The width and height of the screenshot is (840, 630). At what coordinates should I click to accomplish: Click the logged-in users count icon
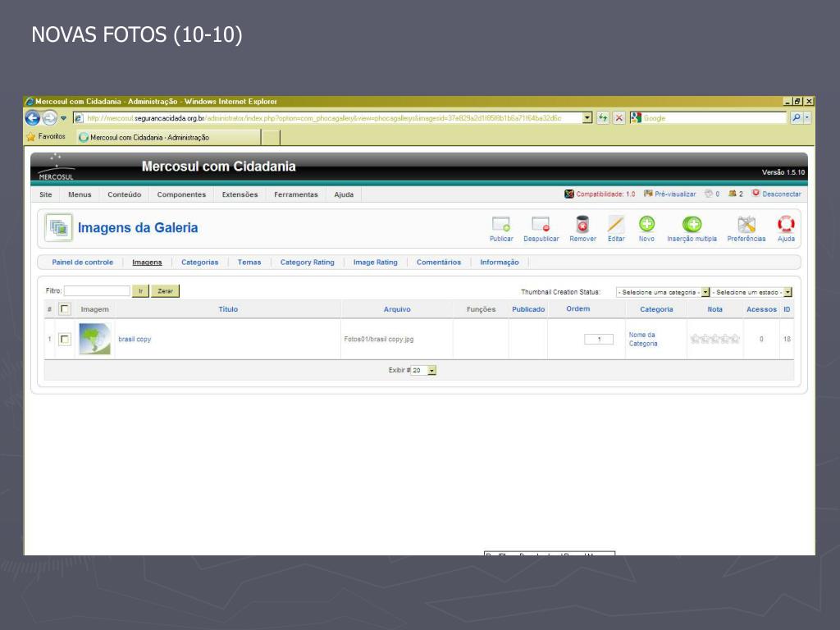[733, 194]
